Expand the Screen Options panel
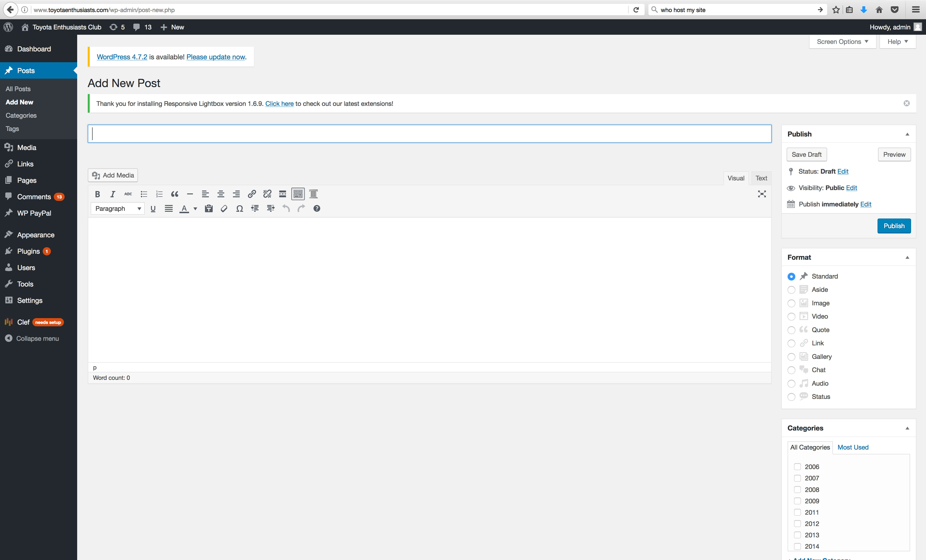The width and height of the screenshot is (926, 560). point(842,42)
